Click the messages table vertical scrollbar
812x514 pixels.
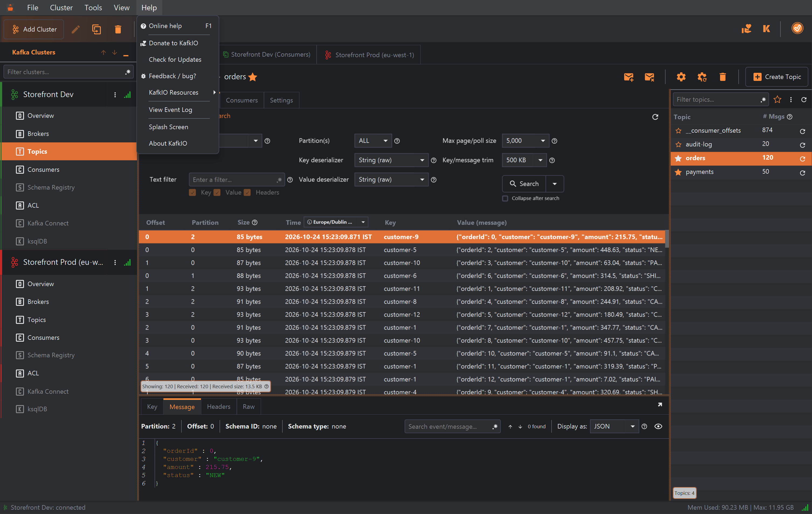tap(667, 239)
